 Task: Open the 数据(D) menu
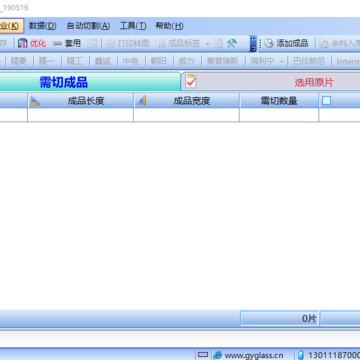42,26
